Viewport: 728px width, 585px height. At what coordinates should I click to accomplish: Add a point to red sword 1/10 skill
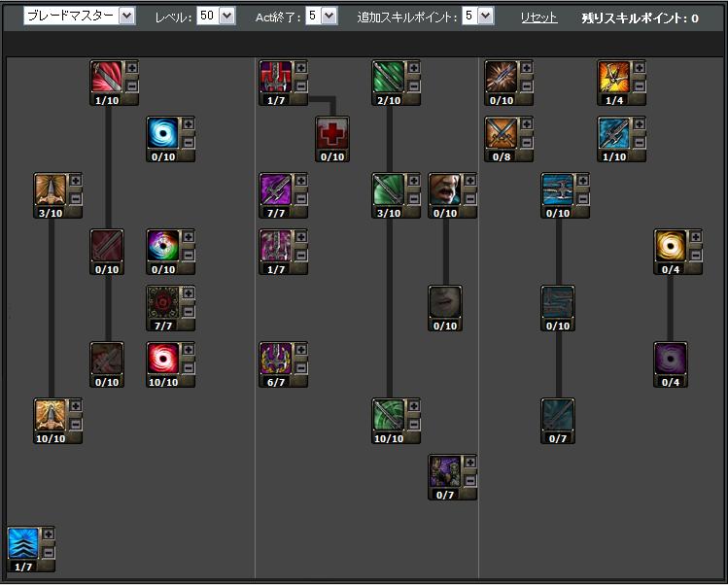pyautogui.click(x=132, y=68)
